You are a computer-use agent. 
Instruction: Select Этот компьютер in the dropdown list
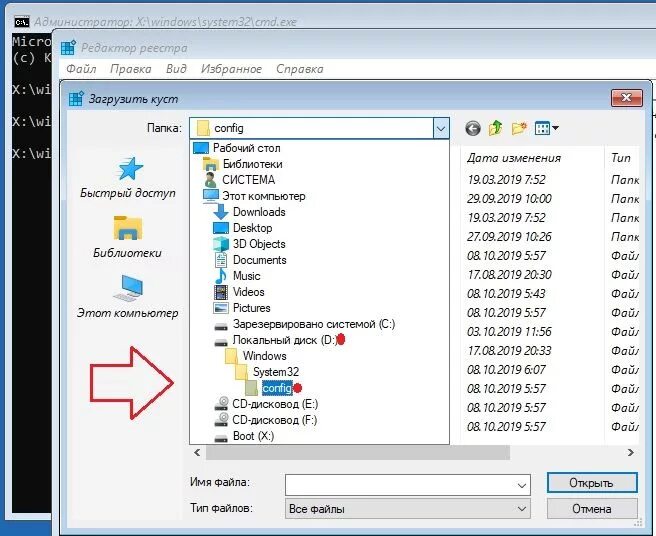coord(264,196)
